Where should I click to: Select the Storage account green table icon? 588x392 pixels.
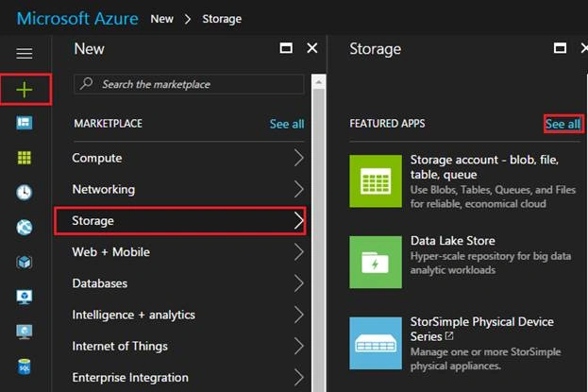coord(376,181)
